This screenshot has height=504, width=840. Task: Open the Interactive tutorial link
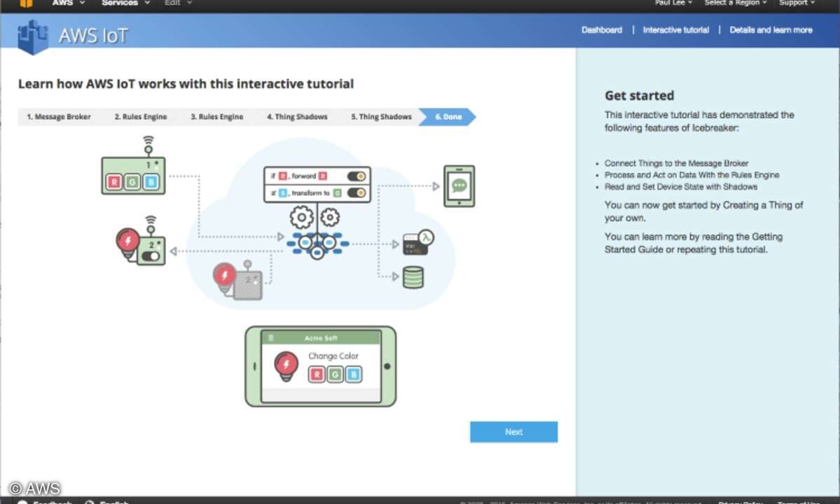(x=675, y=30)
